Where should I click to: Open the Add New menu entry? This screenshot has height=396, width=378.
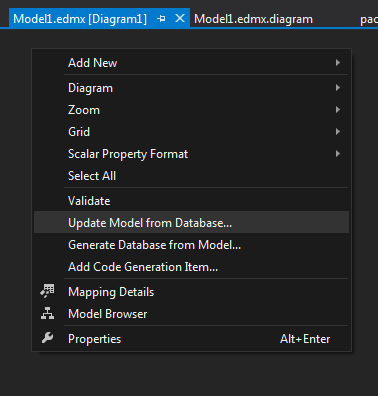(x=191, y=63)
